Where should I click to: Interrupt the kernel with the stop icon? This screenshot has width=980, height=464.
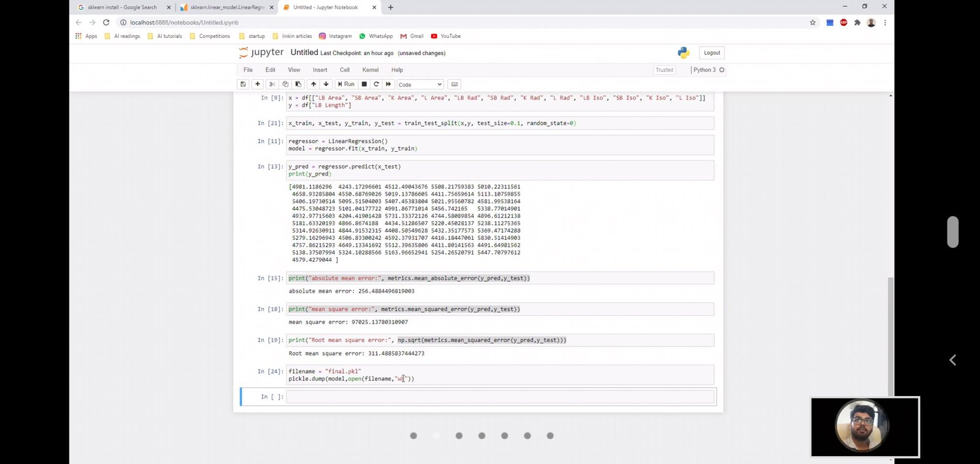pyautogui.click(x=364, y=84)
